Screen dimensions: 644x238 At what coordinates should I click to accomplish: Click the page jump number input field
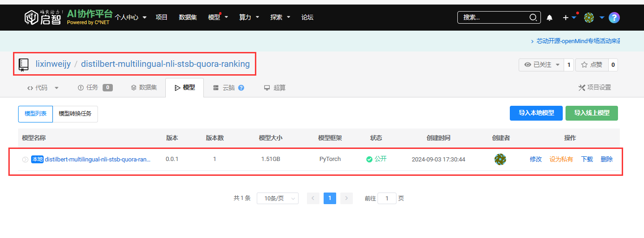387,198
